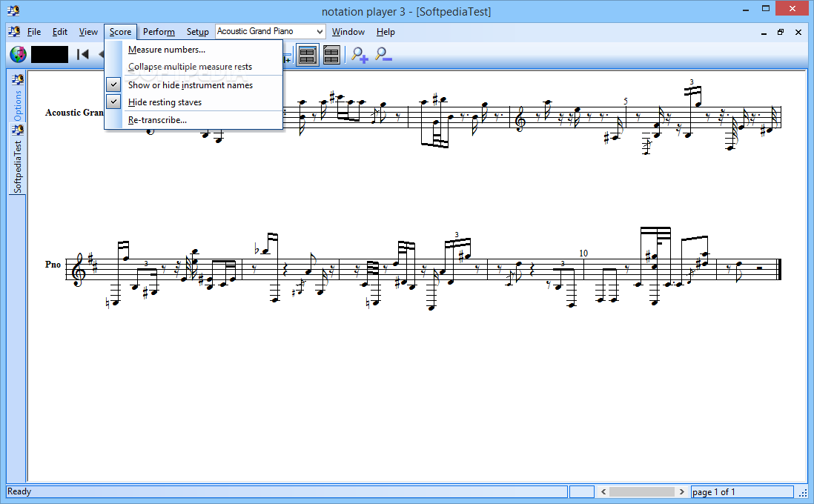Click the app icon in title bar
Viewport: 814px width, 504px height.
click(13, 10)
